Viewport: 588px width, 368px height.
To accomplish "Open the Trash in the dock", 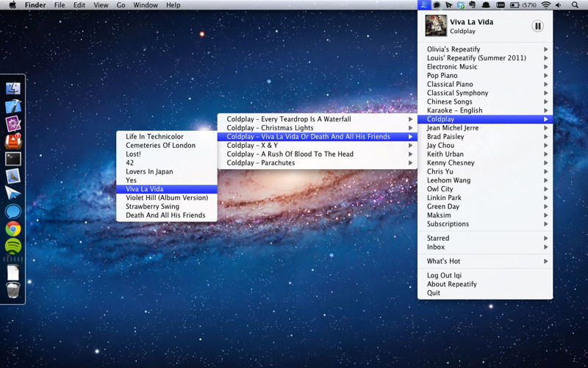I will coord(13,290).
